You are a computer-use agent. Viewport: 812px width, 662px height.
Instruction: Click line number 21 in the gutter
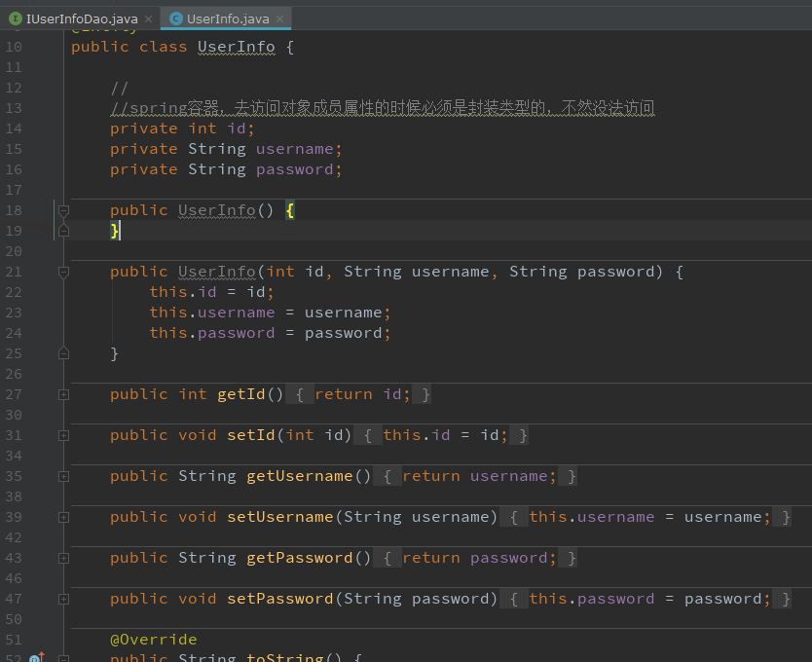[14, 272]
